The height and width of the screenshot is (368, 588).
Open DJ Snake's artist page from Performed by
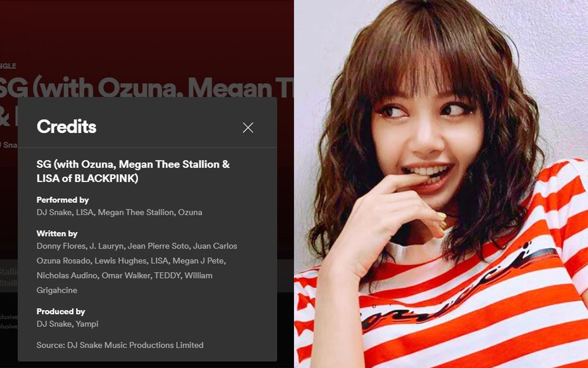(x=54, y=212)
